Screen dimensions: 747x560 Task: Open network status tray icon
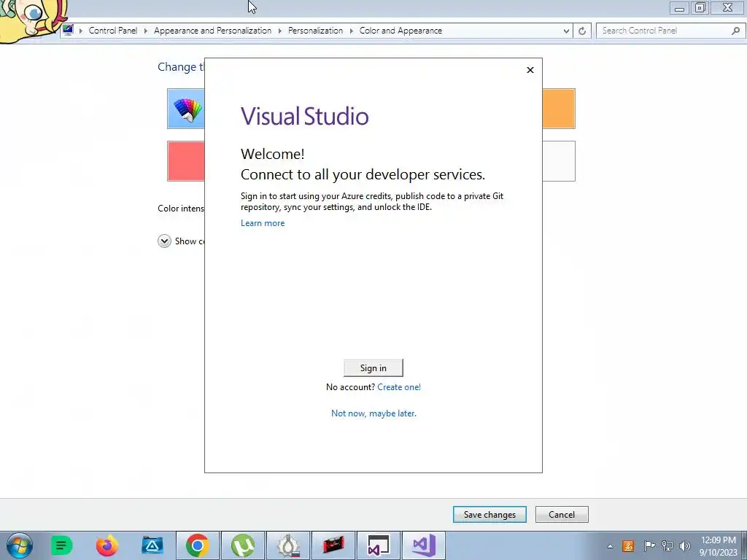click(667, 546)
